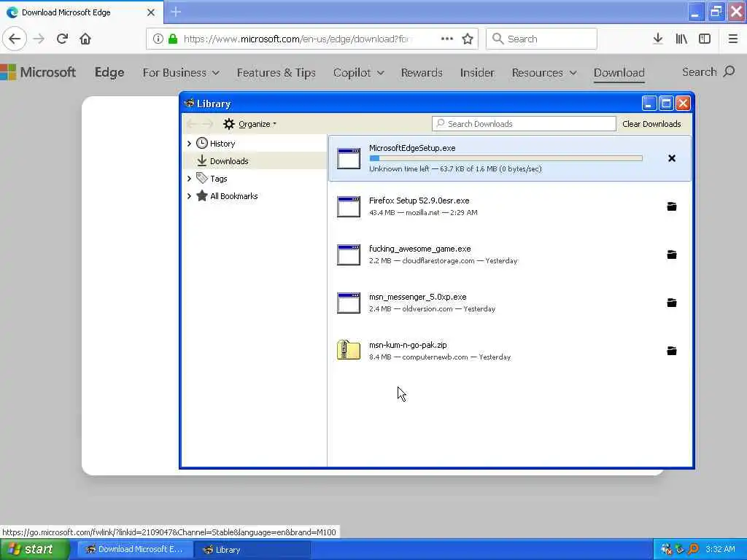Click the magnifier Search icon on Microsoft page
Viewport: 747px width, 560px height.
coord(729,72)
